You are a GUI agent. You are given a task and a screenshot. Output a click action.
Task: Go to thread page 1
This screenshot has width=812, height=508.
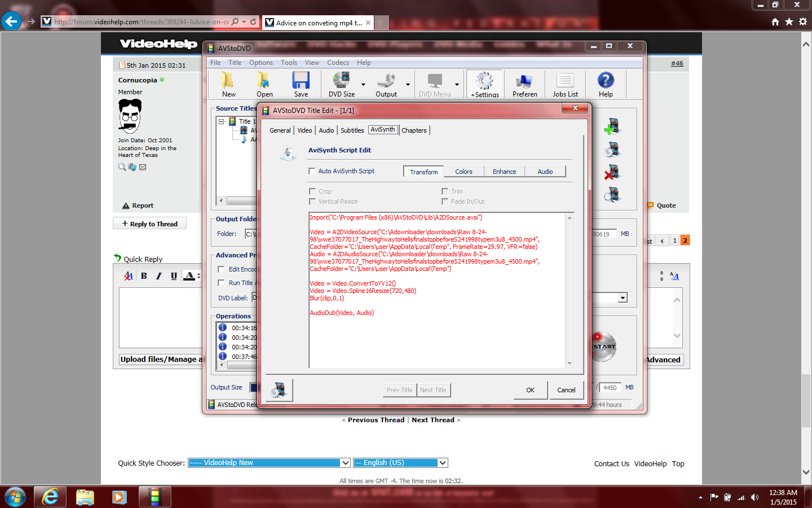tap(674, 240)
